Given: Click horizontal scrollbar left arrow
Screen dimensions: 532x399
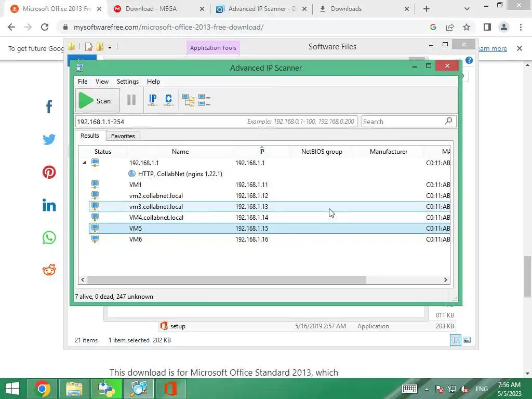Looking at the screenshot, I should (x=83, y=280).
